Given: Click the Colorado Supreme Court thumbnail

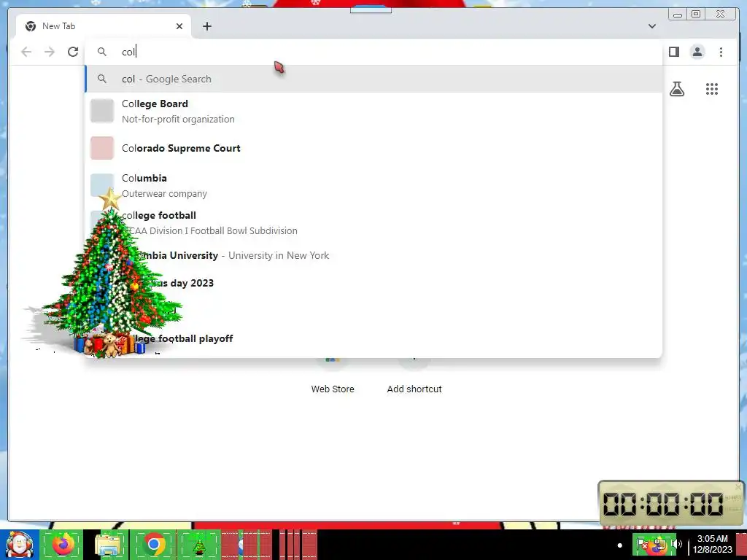Looking at the screenshot, I should (102, 147).
